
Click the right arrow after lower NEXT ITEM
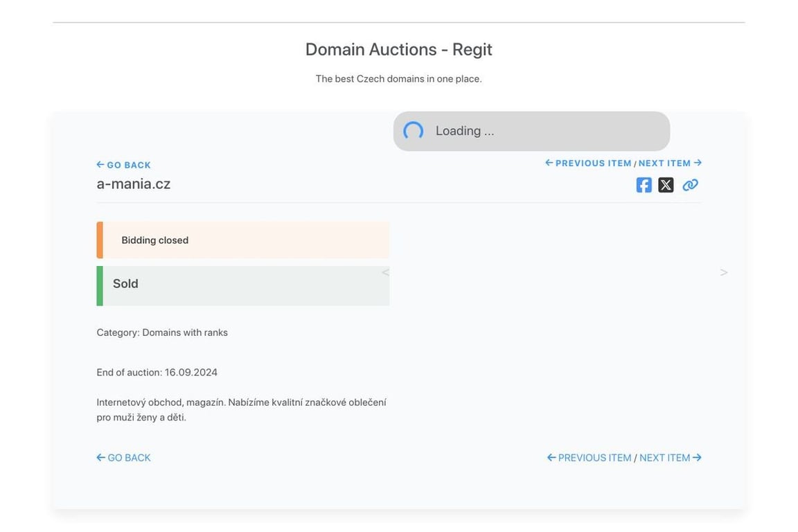pyautogui.click(x=698, y=457)
